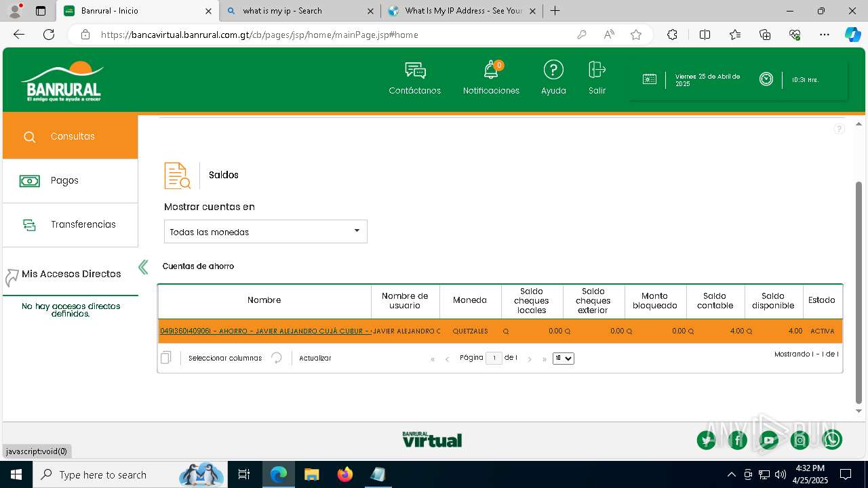Click Seleccionar columnas

tap(225, 358)
